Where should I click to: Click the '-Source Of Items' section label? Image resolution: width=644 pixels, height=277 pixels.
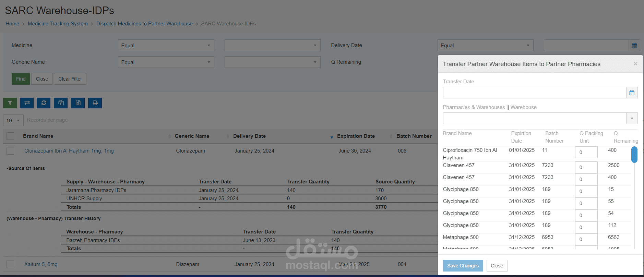coord(26,168)
